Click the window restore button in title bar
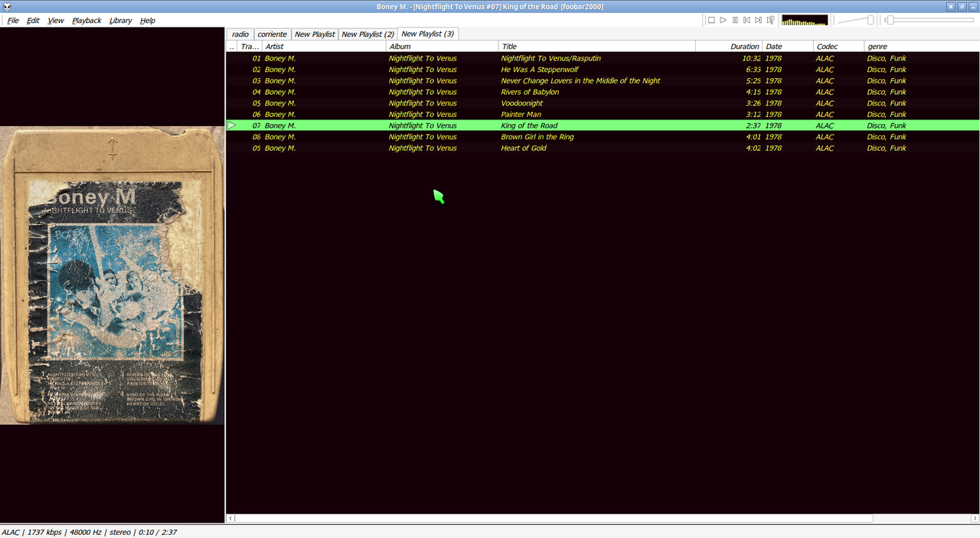Screen dimensions: 980x538 click(x=962, y=7)
